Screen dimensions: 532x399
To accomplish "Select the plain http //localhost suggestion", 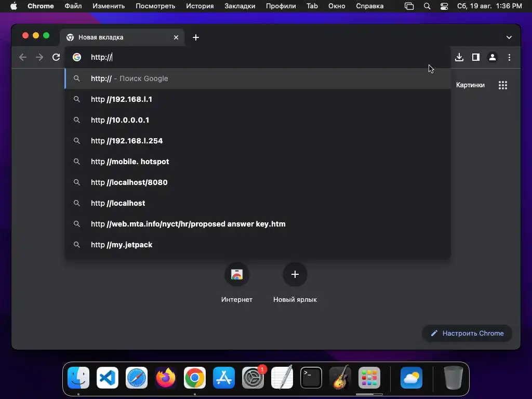I will tap(258, 203).
